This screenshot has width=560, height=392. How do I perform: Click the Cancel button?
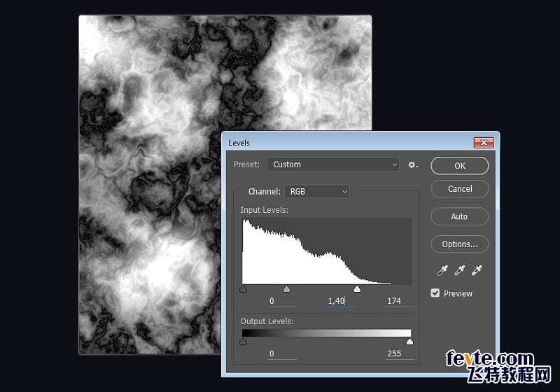pos(460,189)
